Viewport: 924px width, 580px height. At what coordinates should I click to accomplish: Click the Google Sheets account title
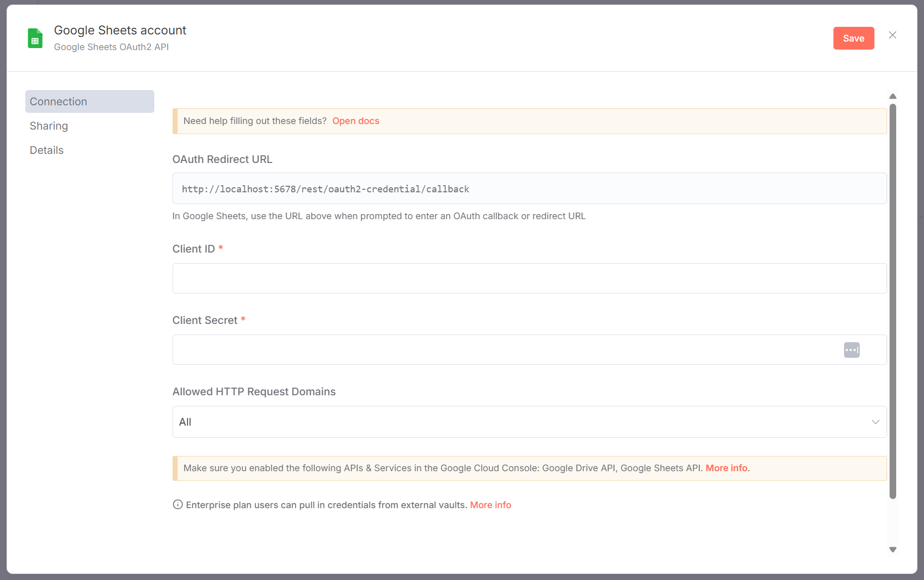tap(120, 30)
